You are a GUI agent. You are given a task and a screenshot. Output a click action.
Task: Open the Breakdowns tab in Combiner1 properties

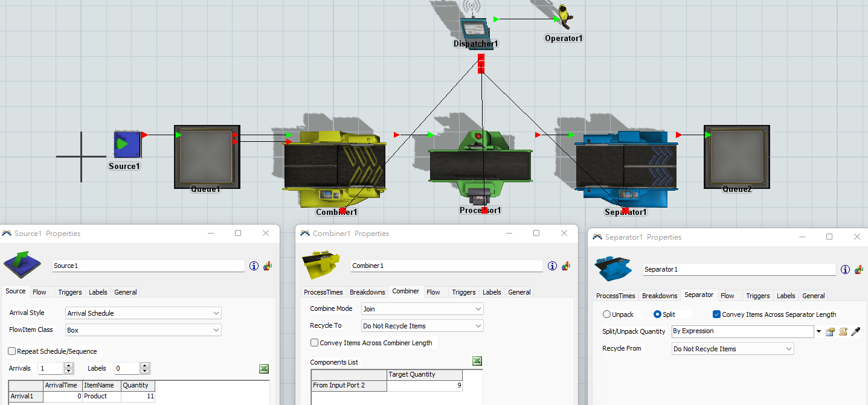click(x=367, y=292)
